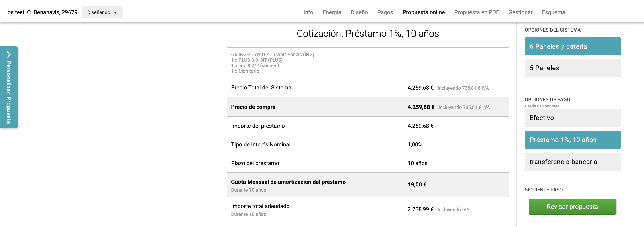Click Cuota Mensual de amortización del préstamo label

[288, 182]
